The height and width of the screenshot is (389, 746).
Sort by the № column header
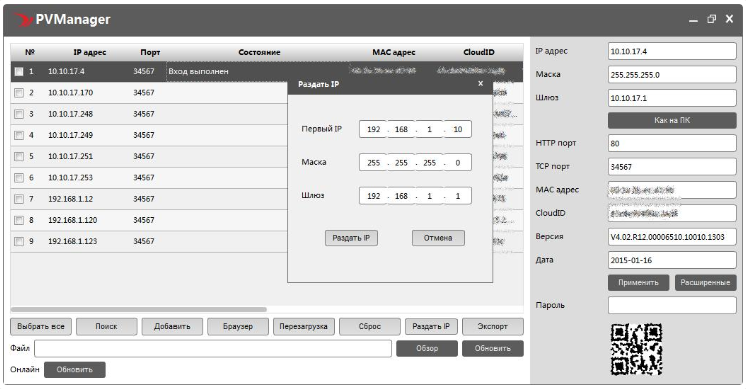click(x=29, y=52)
